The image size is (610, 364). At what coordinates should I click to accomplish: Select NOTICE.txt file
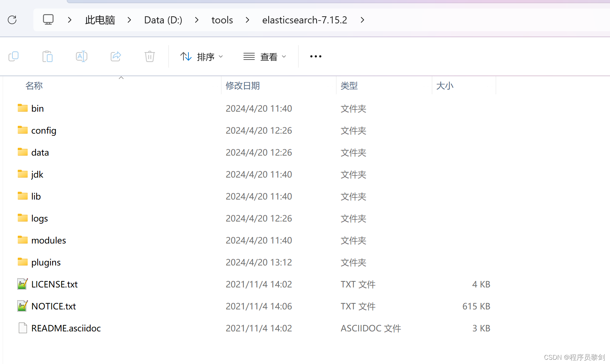point(53,306)
